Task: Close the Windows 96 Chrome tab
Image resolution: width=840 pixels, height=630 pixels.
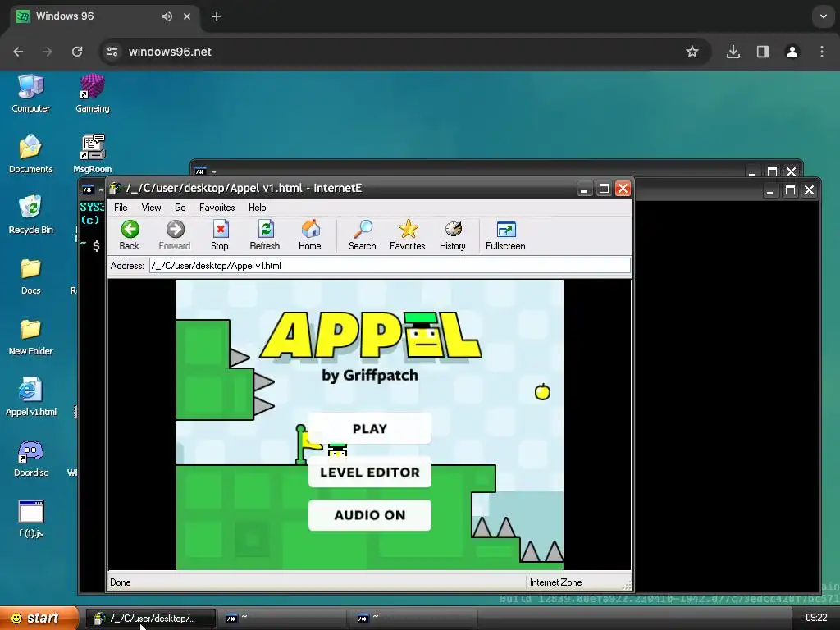Action: [x=187, y=16]
